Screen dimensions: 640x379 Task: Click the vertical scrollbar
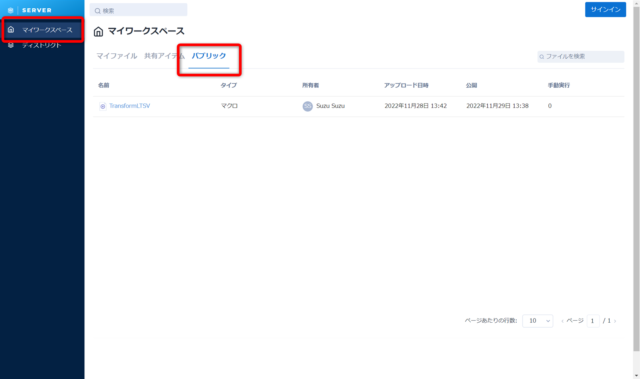pos(636,178)
